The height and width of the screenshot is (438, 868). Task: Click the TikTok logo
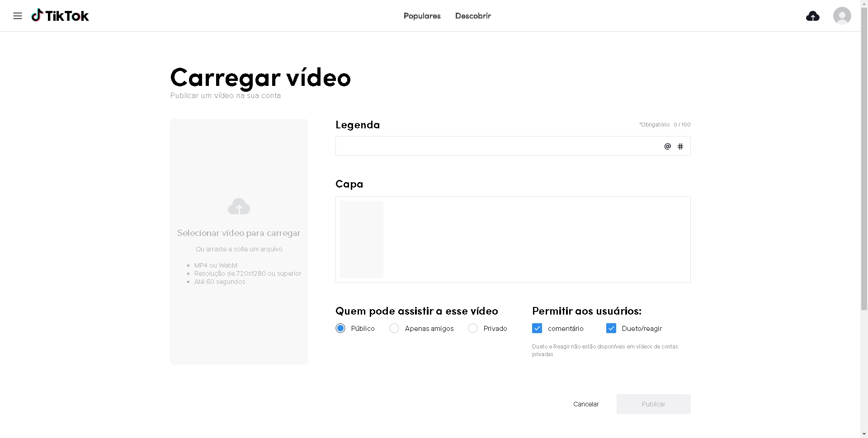60,16
